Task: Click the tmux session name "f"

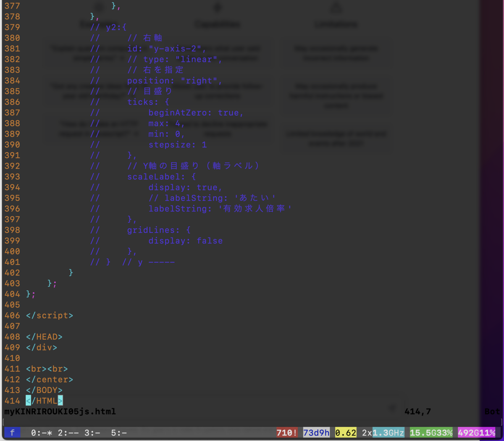Action: [12, 433]
